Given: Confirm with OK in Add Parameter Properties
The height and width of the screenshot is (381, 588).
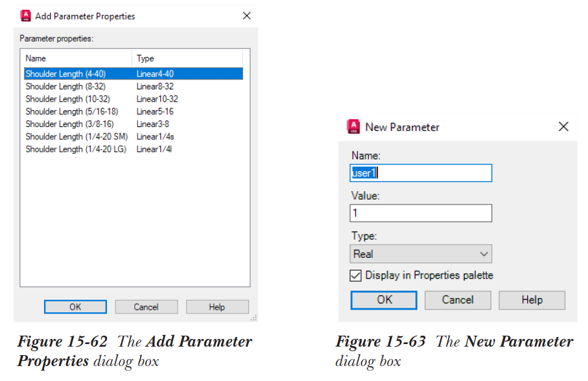Looking at the screenshot, I should tap(75, 307).
